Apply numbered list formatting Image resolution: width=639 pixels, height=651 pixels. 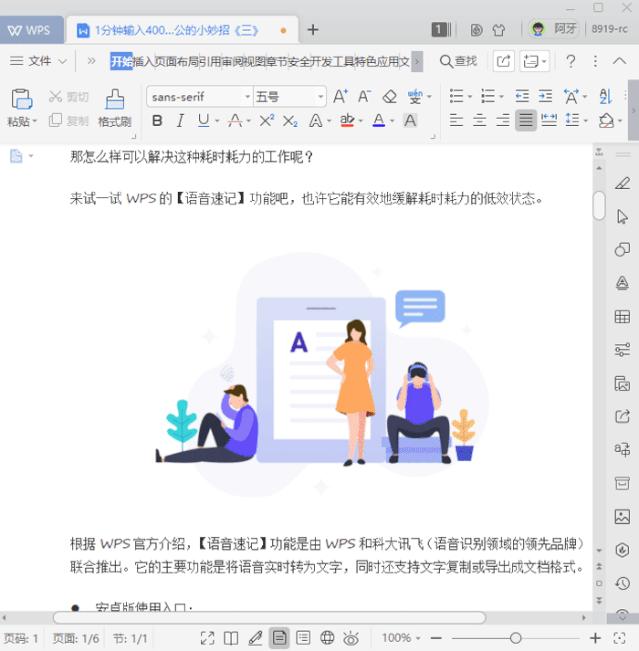pyautogui.click(x=488, y=96)
